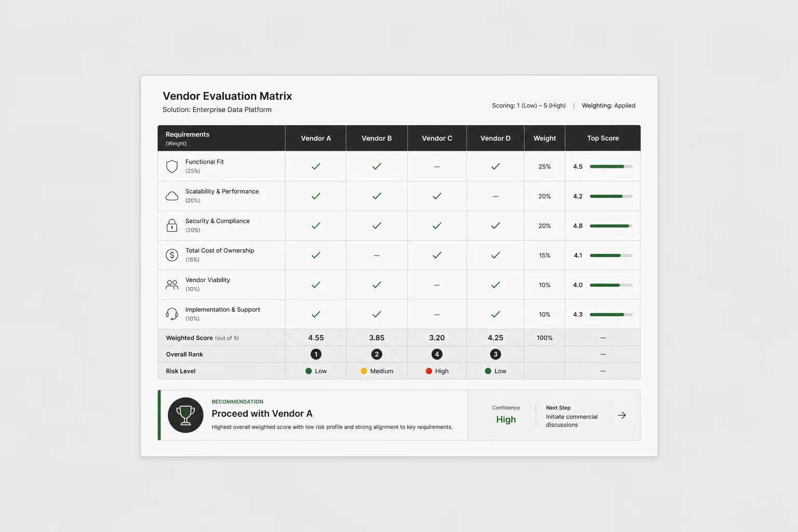Click Vendor C's dash for Implementation & Support

(437, 315)
